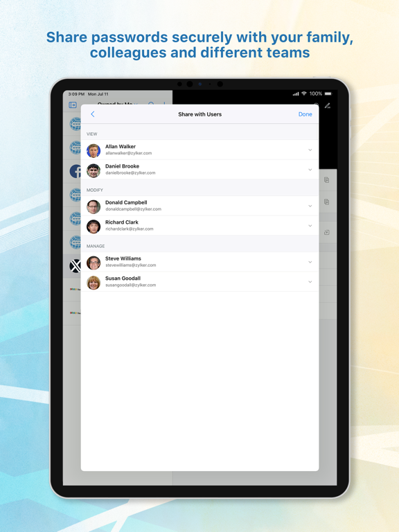Click the topmost copy icon in background pane
Image resolution: width=399 pixels, height=532 pixels.
coord(326,180)
